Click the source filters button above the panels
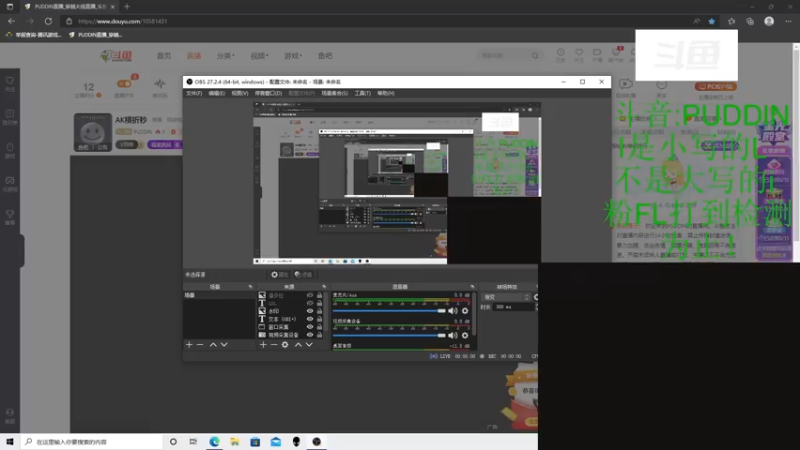 point(303,274)
